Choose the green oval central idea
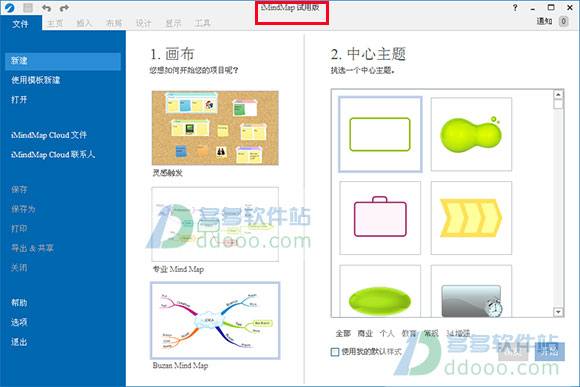The image size is (580, 387). pyautogui.click(x=380, y=291)
